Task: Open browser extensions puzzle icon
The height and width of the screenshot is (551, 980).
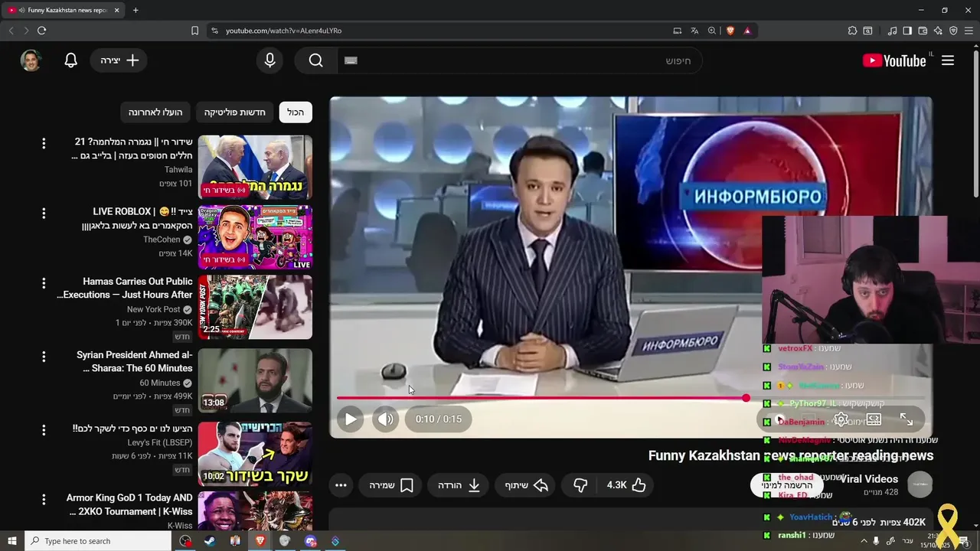Action: pyautogui.click(x=852, y=31)
